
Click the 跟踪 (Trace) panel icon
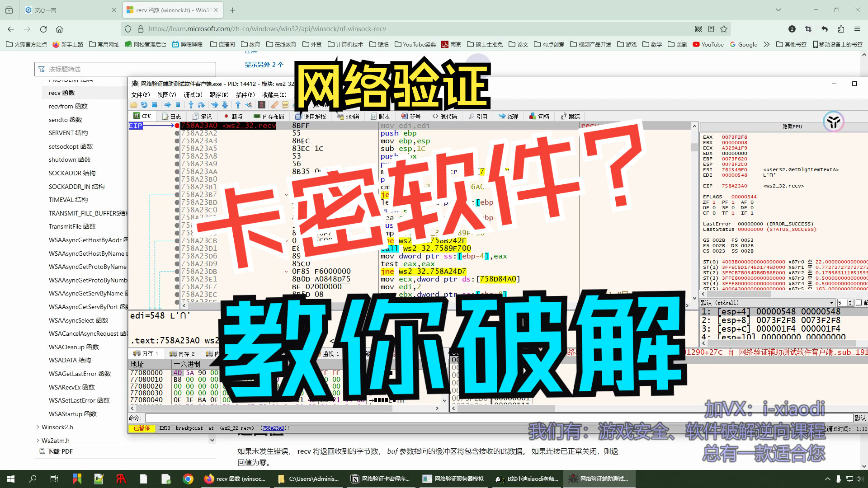click(569, 116)
